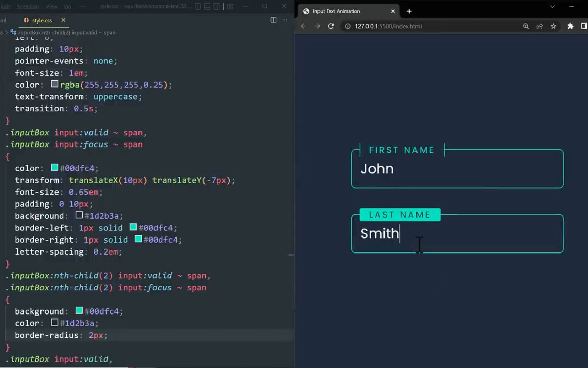Viewport: 588px width, 368px height.
Task: Click the letter-spacing: 0.2em line
Action: tap(68, 252)
